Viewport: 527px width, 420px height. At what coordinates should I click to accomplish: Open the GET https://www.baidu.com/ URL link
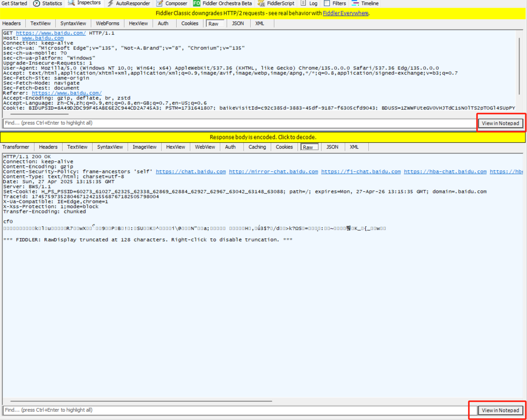[x=51, y=33]
